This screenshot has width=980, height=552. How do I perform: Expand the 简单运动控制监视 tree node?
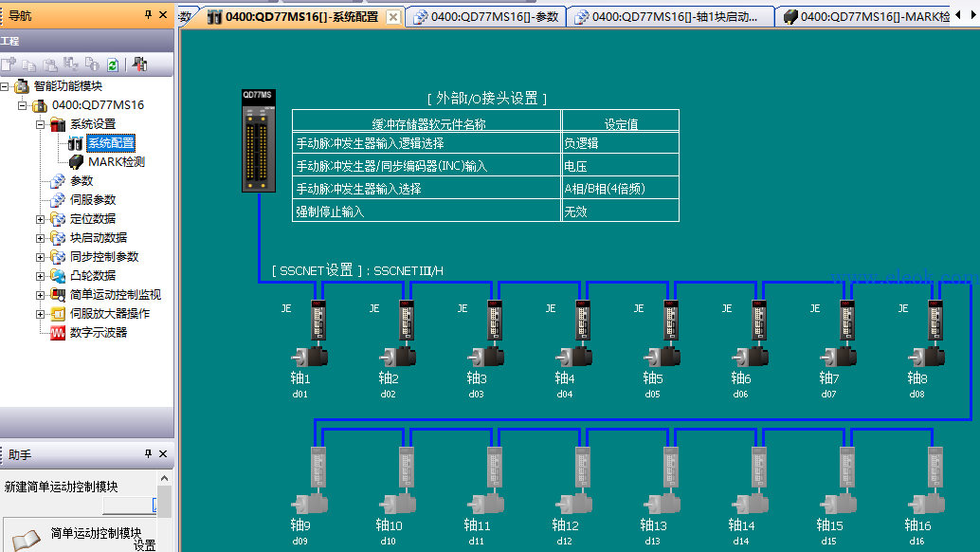(40, 295)
